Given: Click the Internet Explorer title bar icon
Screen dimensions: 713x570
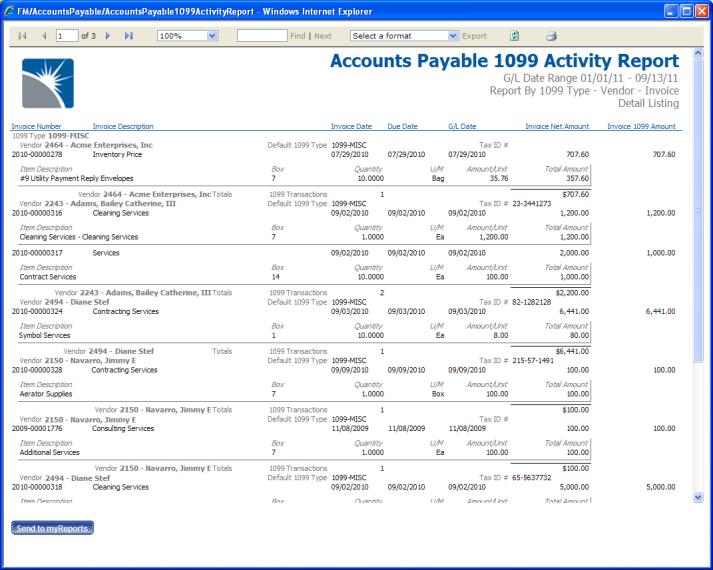Looking at the screenshot, I should tap(10, 10).
